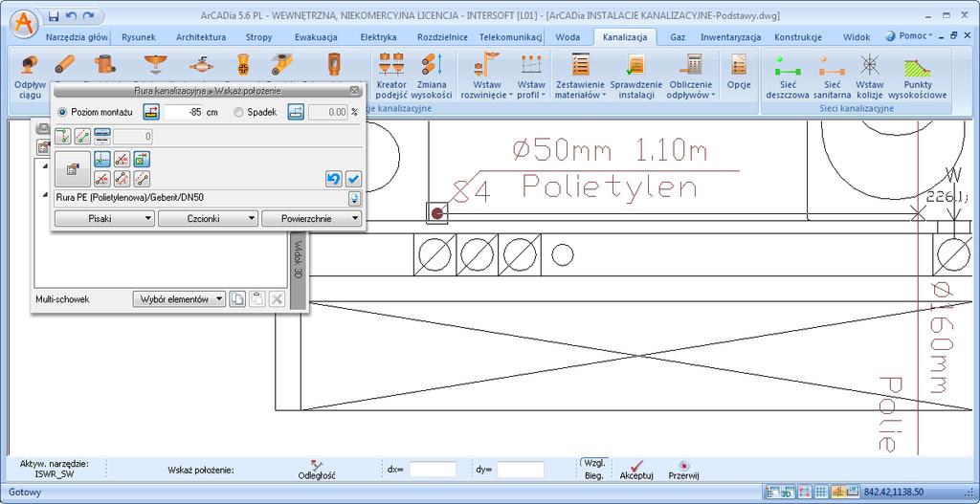Click the dy coordinate input field
The height and width of the screenshot is (504, 980).
click(x=521, y=470)
